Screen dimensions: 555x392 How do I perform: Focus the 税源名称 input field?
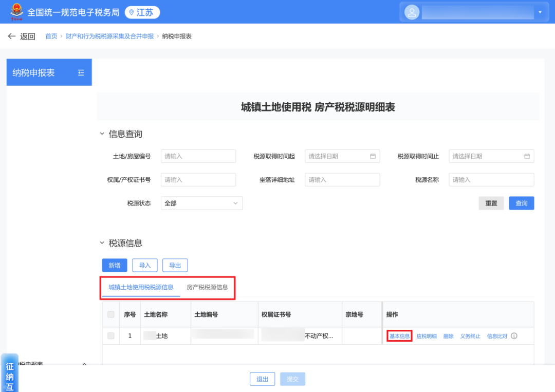[x=491, y=180]
